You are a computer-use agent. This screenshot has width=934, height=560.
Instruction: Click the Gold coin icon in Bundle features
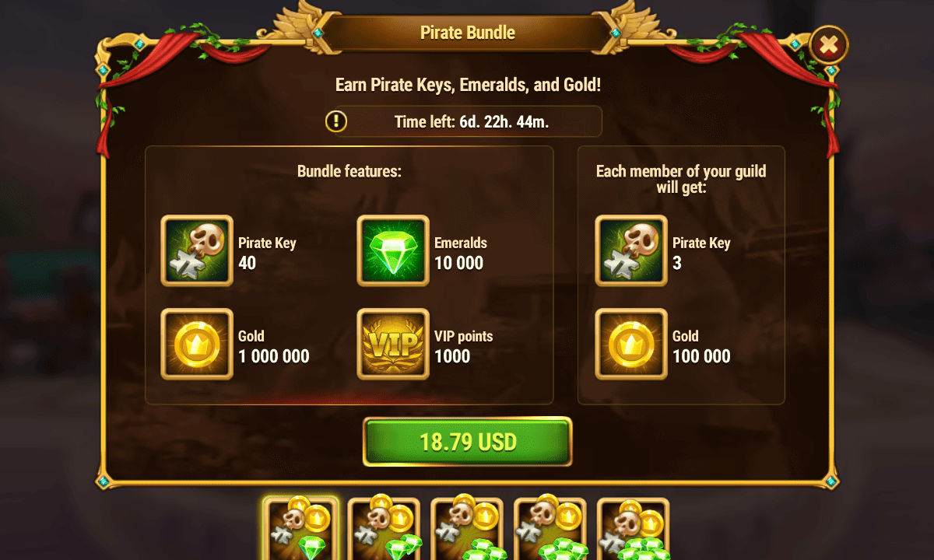197,345
